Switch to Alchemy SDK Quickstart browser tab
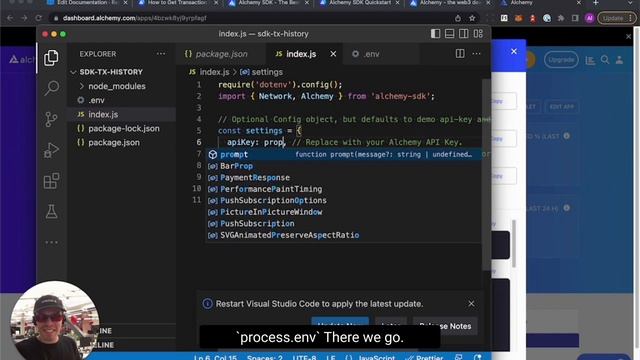The height and width of the screenshot is (360, 640). coord(360,3)
